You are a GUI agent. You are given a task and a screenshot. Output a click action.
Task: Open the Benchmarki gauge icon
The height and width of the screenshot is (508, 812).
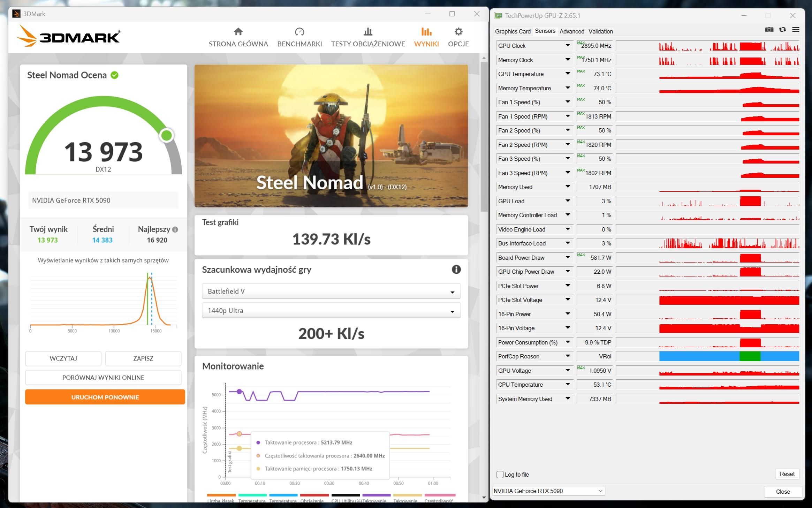[x=299, y=32]
